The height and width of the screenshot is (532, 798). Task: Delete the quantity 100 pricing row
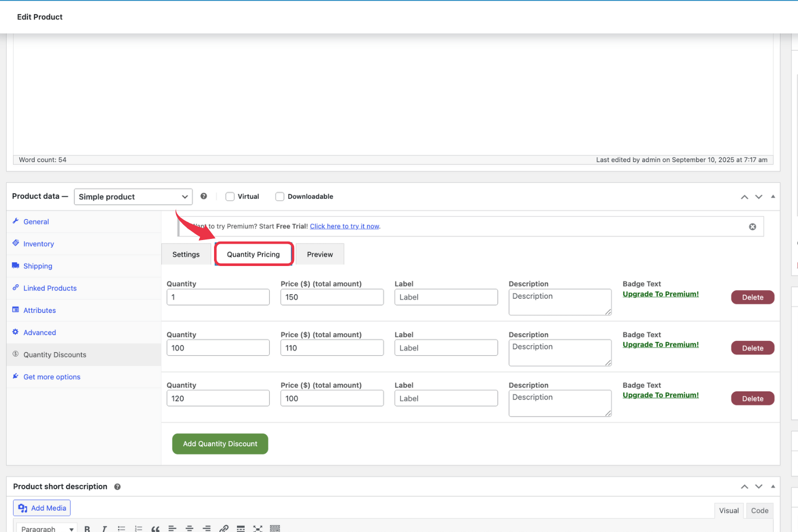pos(752,348)
